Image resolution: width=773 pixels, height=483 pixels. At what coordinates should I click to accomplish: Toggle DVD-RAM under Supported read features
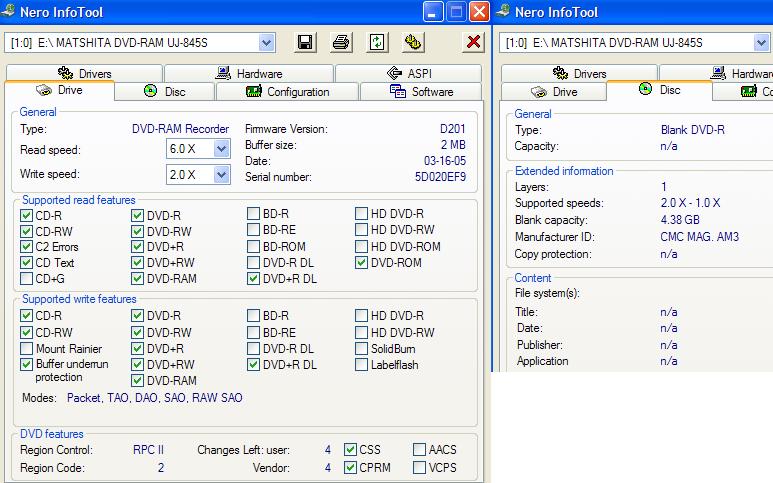coord(138,278)
